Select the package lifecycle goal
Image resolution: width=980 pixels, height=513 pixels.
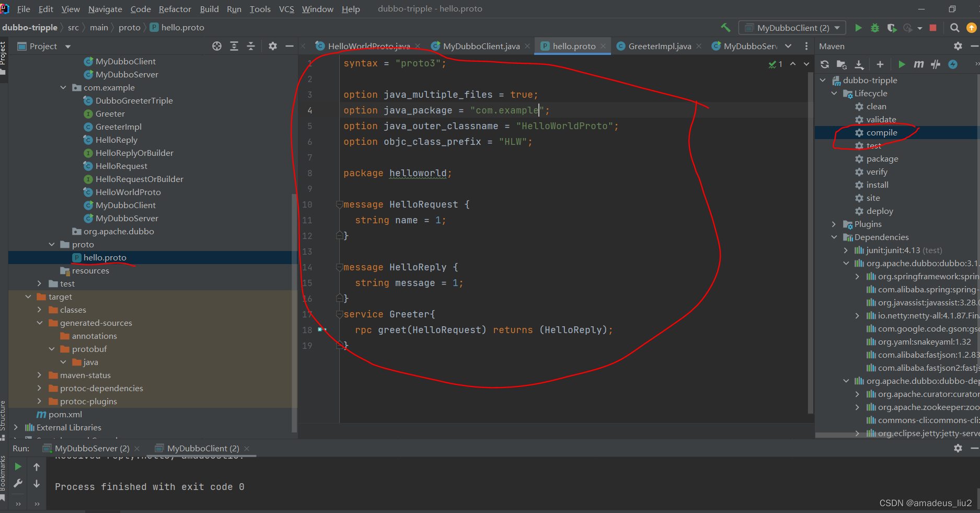(882, 158)
